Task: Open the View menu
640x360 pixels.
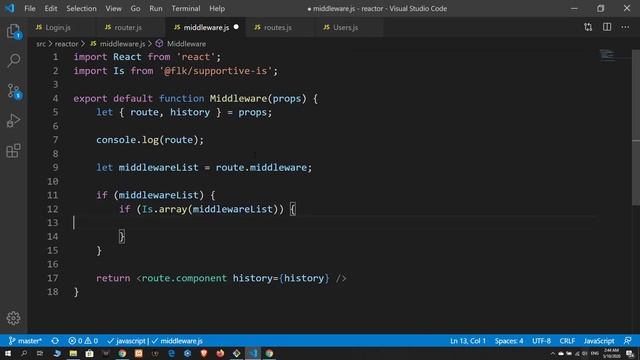Action: pyautogui.click(x=113, y=8)
